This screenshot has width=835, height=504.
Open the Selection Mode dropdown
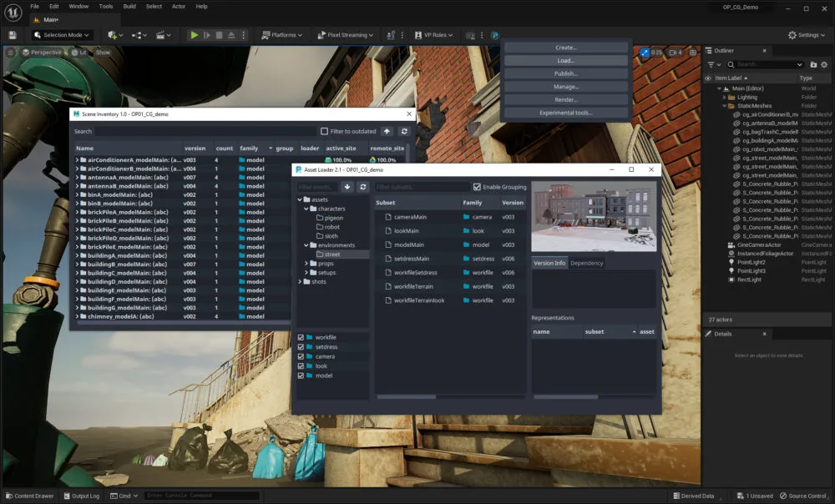(x=61, y=35)
